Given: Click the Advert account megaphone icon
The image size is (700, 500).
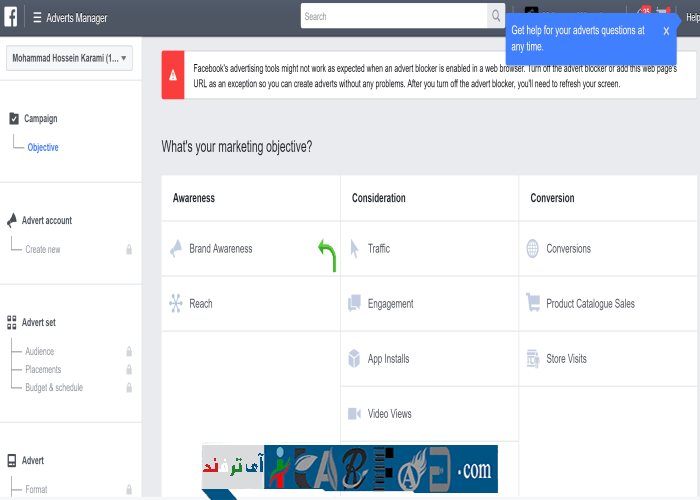Looking at the screenshot, I should (12, 220).
